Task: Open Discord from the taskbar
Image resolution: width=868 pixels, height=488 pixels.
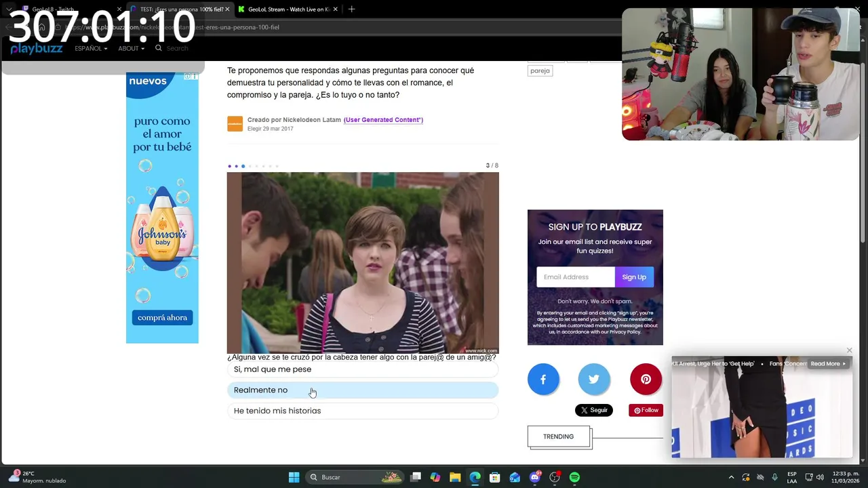Action: (x=534, y=477)
